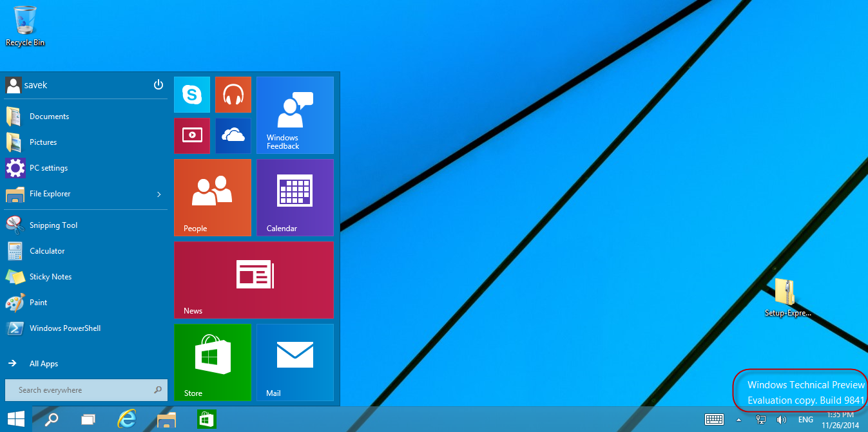Show hidden system tray icons

738,418
